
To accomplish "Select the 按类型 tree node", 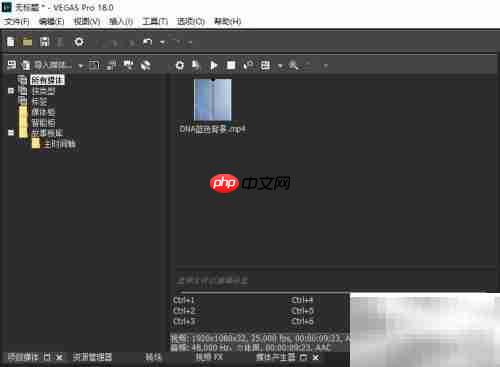I will (43, 91).
